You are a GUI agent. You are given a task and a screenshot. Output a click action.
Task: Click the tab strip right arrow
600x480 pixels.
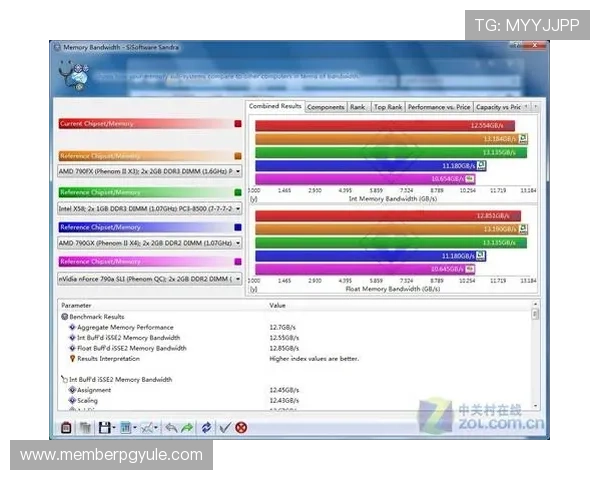pos(536,107)
